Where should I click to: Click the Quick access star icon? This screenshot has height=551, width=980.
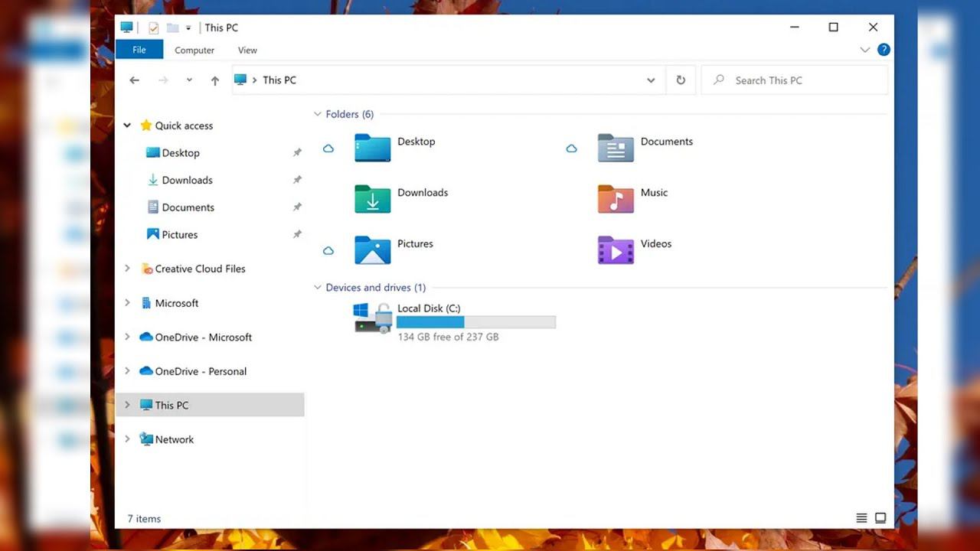tap(146, 126)
